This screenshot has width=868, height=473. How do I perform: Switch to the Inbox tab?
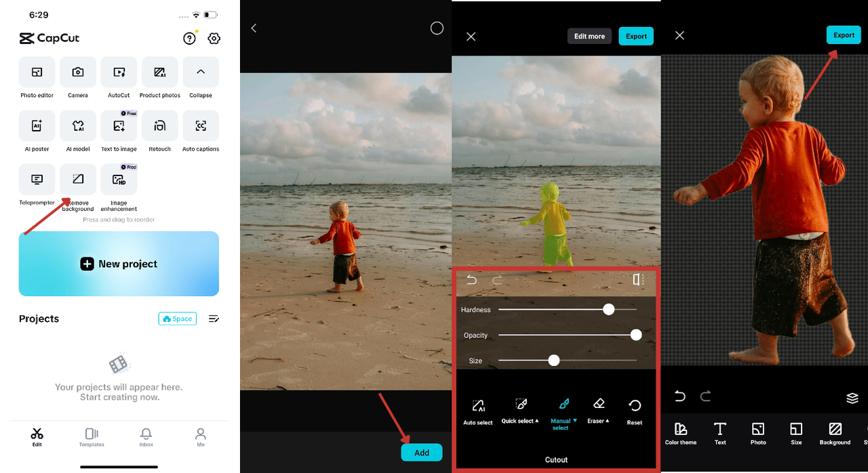146,437
